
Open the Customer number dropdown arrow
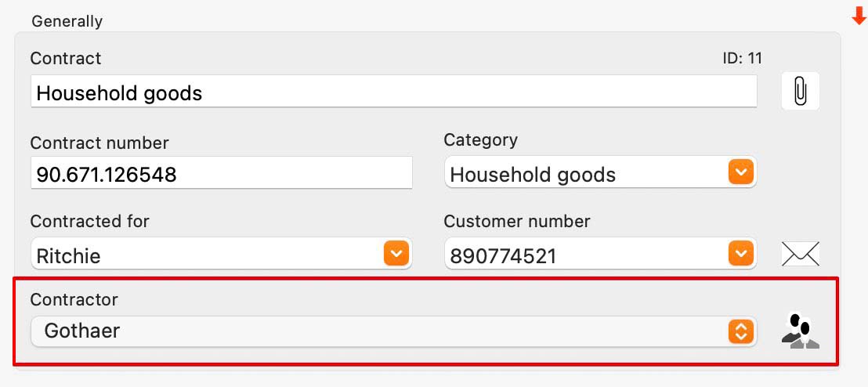pos(740,254)
